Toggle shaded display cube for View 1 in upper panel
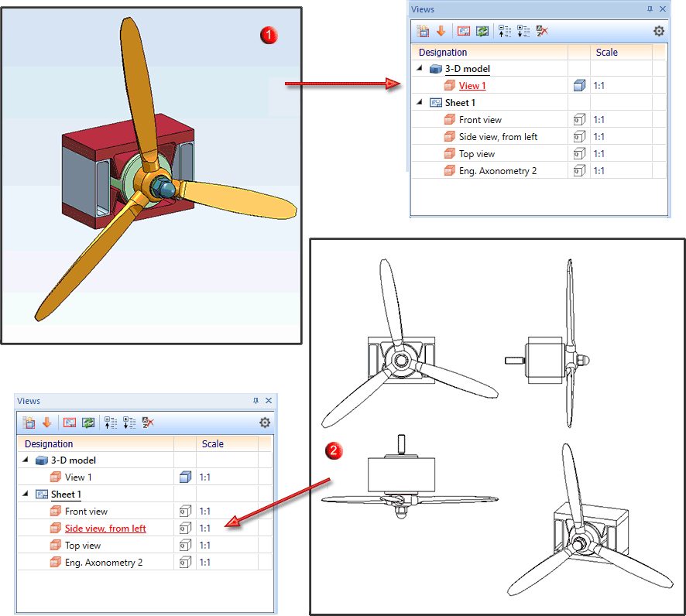This screenshot has height=616, width=686. pos(579,86)
